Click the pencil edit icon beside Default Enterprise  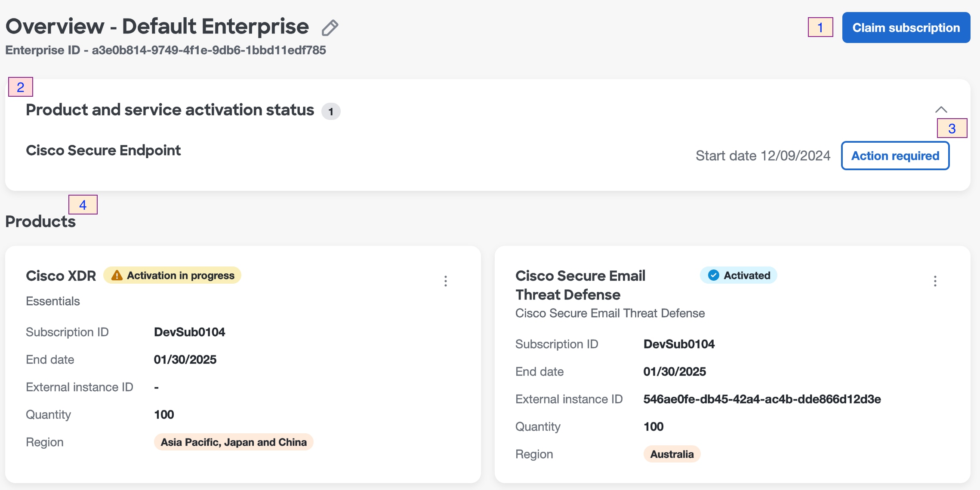pyautogui.click(x=330, y=28)
